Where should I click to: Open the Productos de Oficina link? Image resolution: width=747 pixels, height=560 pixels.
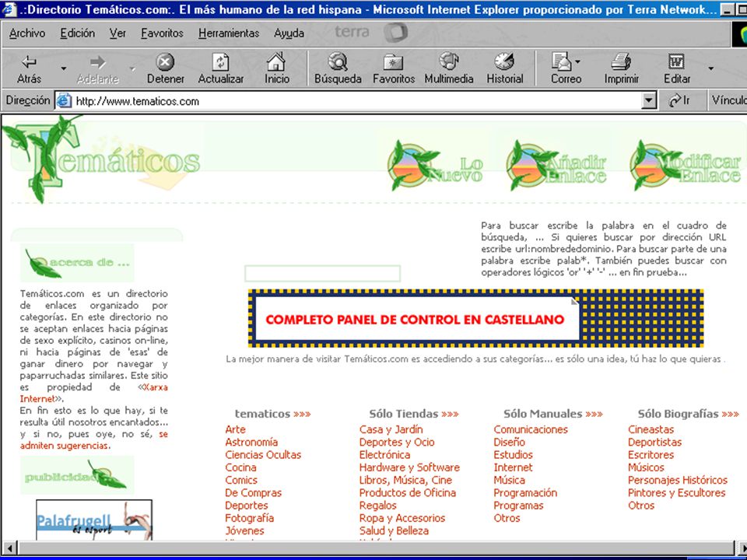(407, 493)
